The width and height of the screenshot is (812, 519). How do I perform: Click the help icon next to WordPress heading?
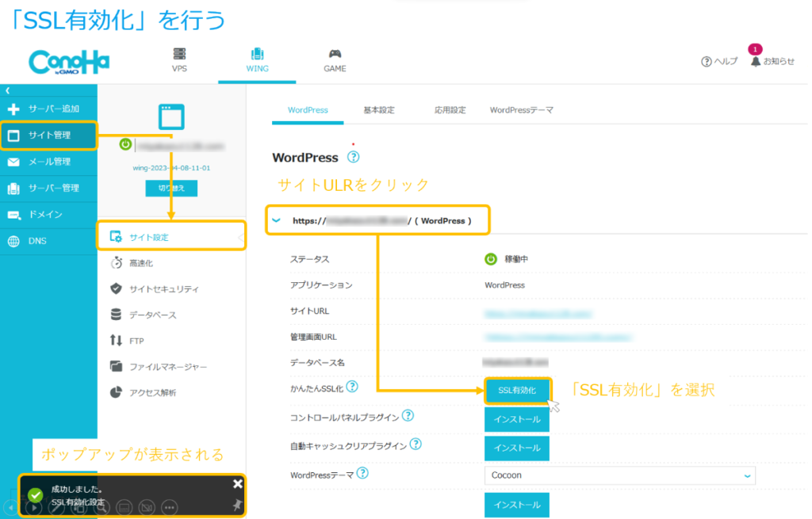(x=353, y=157)
